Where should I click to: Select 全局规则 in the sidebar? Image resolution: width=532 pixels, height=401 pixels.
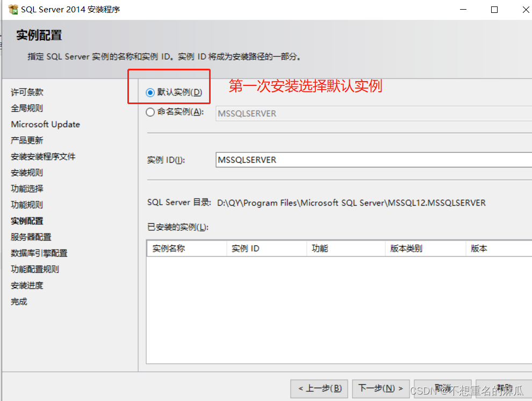[27, 108]
